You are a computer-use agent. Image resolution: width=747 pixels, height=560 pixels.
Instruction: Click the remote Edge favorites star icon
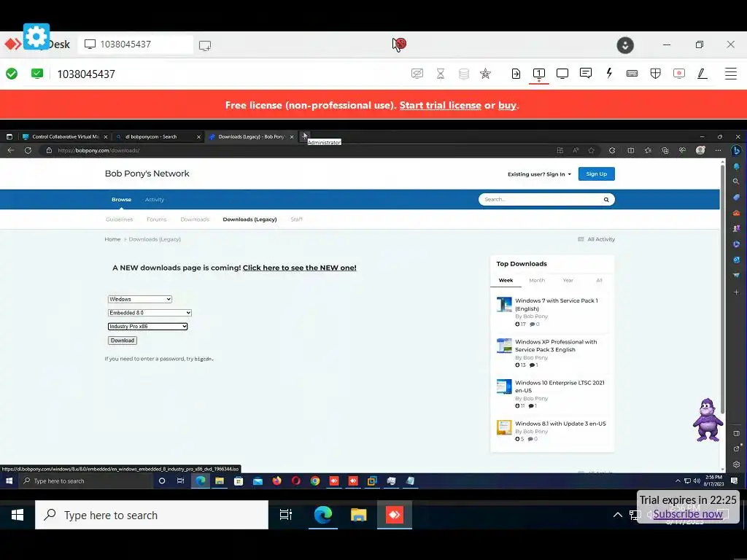click(x=591, y=150)
